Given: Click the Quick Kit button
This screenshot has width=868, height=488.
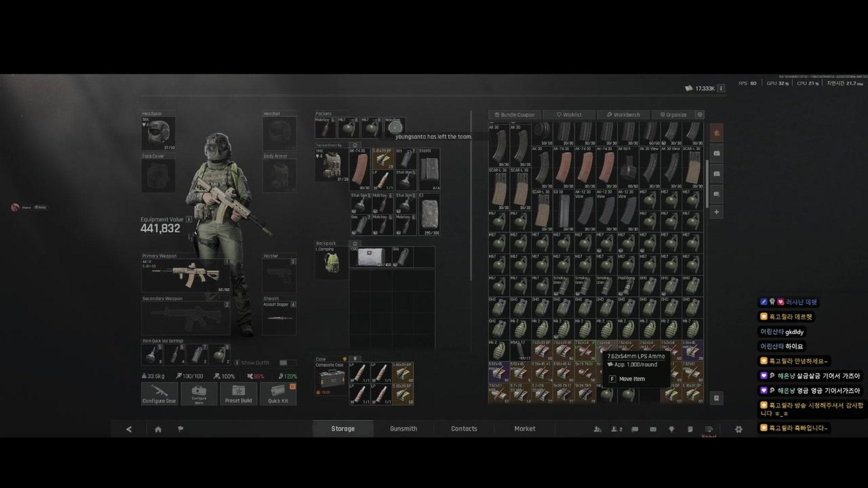Looking at the screenshot, I should pos(278,394).
